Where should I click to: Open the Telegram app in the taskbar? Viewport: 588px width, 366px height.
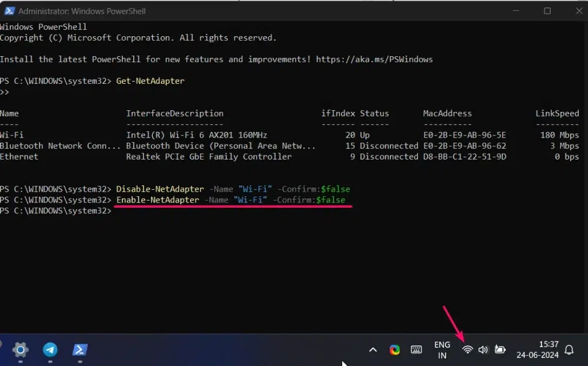[x=50, y=350]
